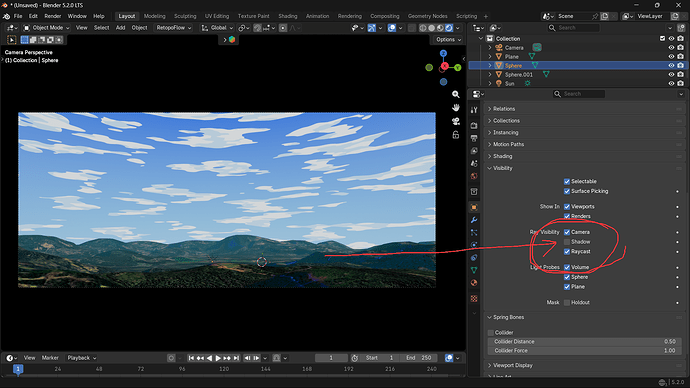Screen dimensions: 690x388
Task: Open the Output properties tab icon
Action: (474, 138)
